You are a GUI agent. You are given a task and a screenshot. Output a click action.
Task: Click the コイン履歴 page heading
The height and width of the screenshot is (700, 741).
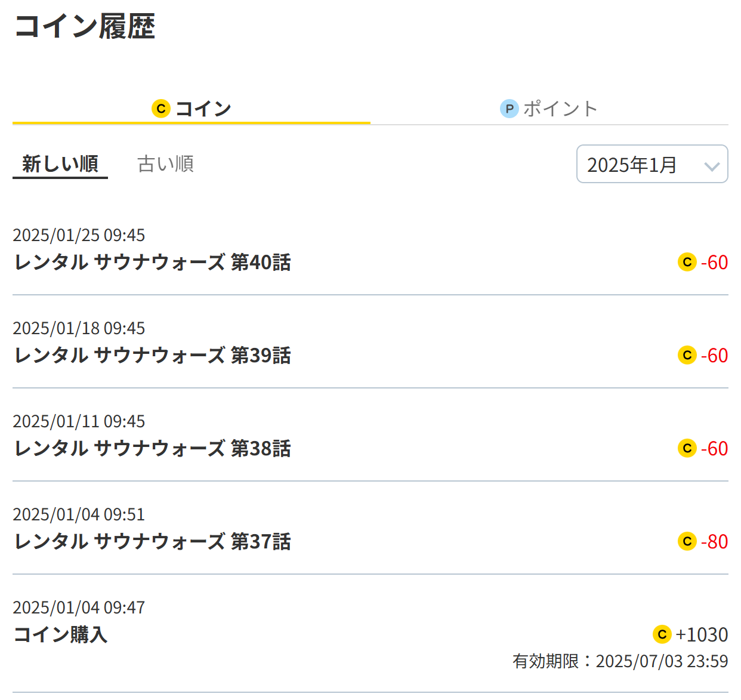(84, 27)
